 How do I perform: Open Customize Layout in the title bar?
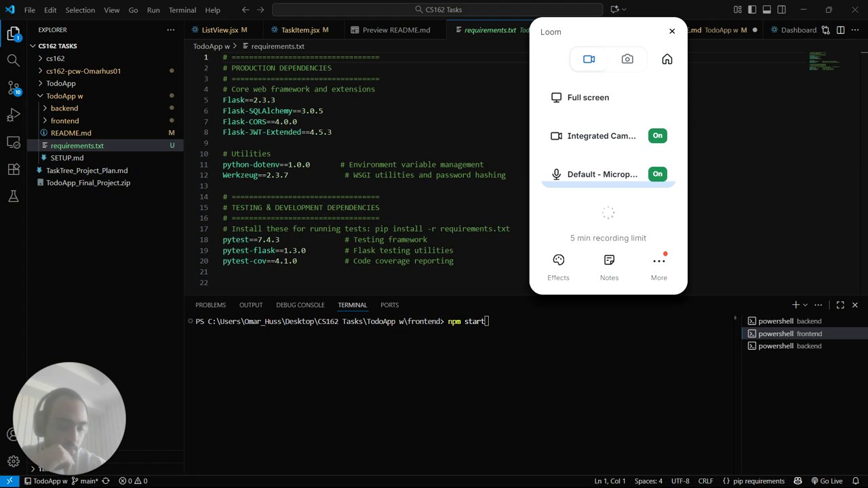pos(737,10)
